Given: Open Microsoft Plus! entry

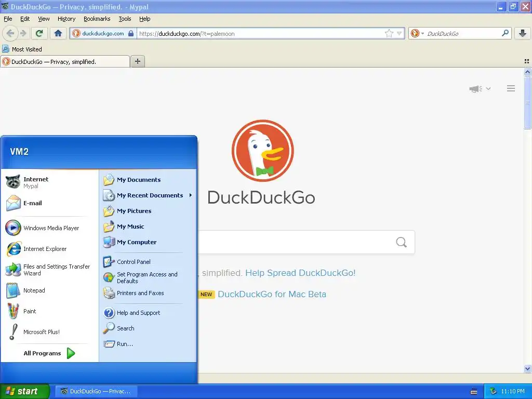Looking at the screenshot, I should (x=49, y=332).
